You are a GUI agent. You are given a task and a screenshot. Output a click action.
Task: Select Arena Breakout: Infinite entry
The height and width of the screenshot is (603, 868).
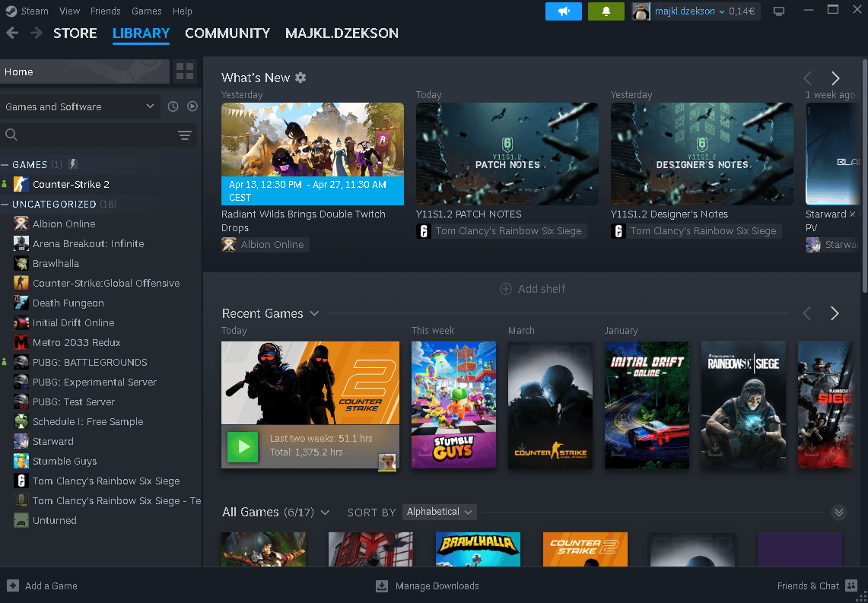click(101, 243)
